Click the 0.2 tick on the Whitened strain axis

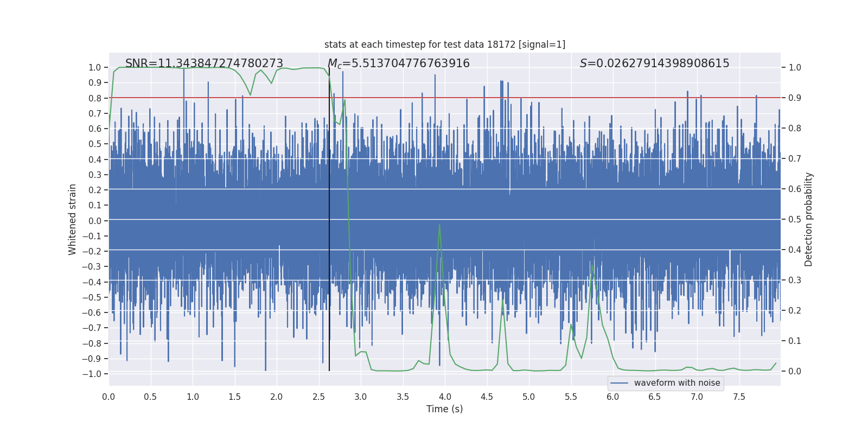[95, 190]
